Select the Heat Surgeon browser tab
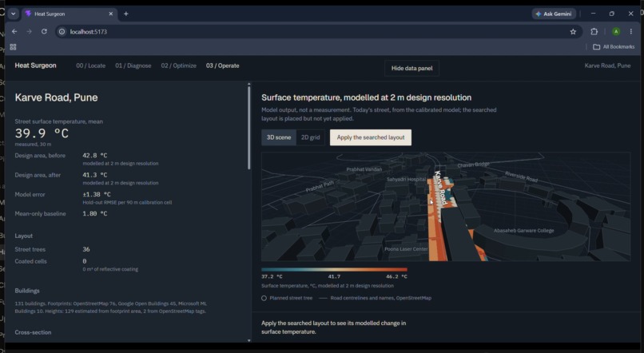Viewport: 644px width, 353px height. pos(69,14)
